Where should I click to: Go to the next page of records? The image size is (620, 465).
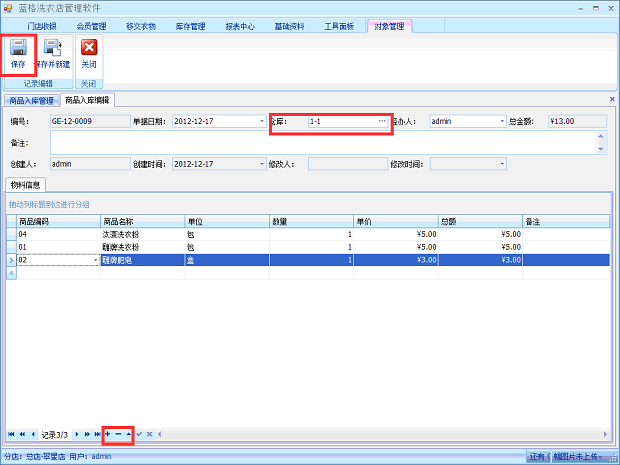(87, 435)
